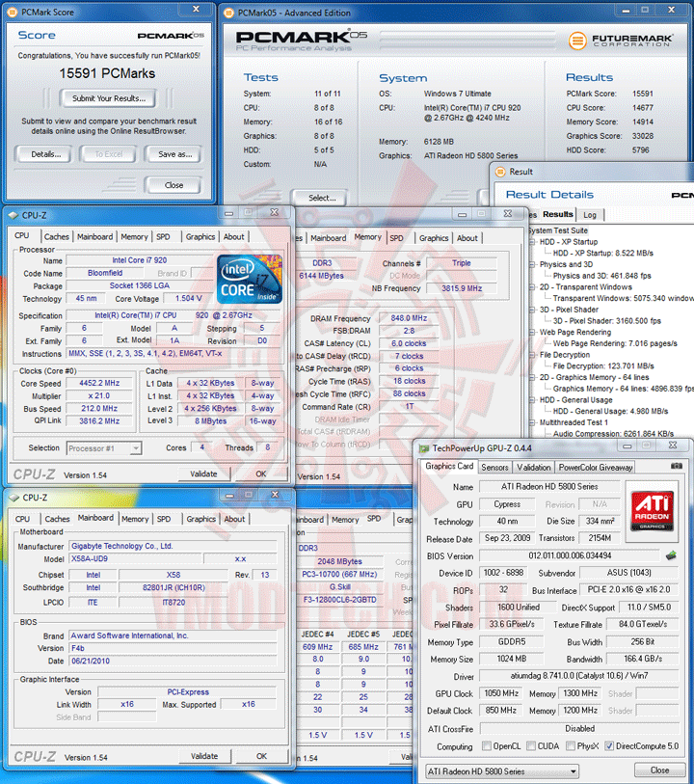
Task: Click the DRAM Frequency '848.0 MHz' value
Action: [409, 318]
